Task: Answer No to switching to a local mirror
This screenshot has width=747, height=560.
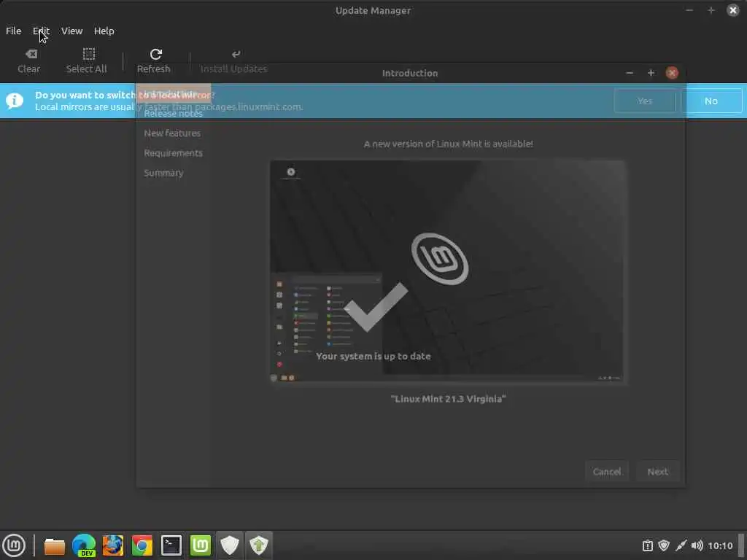Action: click(711, 101)
